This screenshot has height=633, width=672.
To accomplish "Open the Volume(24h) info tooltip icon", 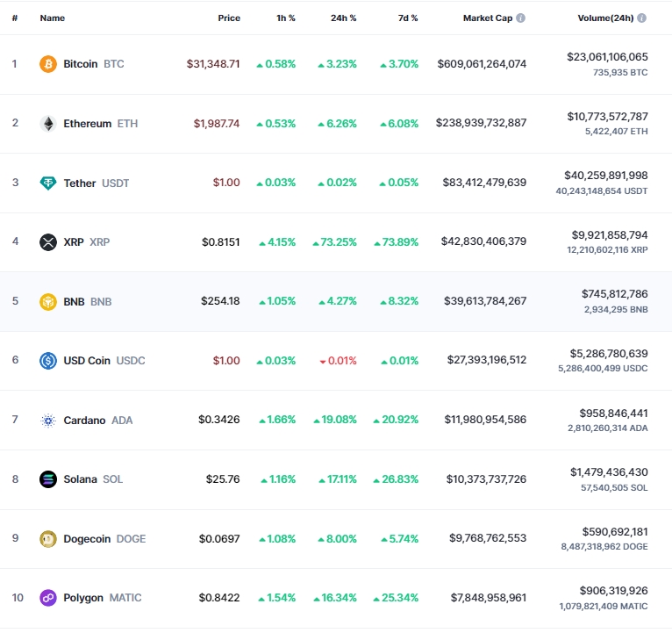I will 641,18.
